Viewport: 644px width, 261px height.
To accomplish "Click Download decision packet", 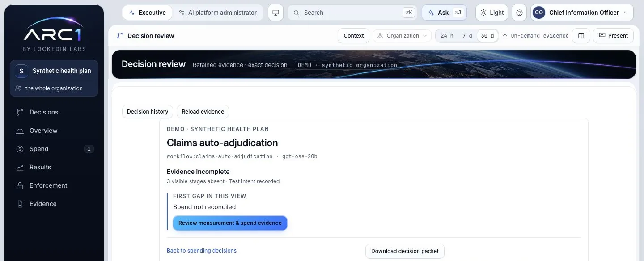I will click(x=405, y=251).
